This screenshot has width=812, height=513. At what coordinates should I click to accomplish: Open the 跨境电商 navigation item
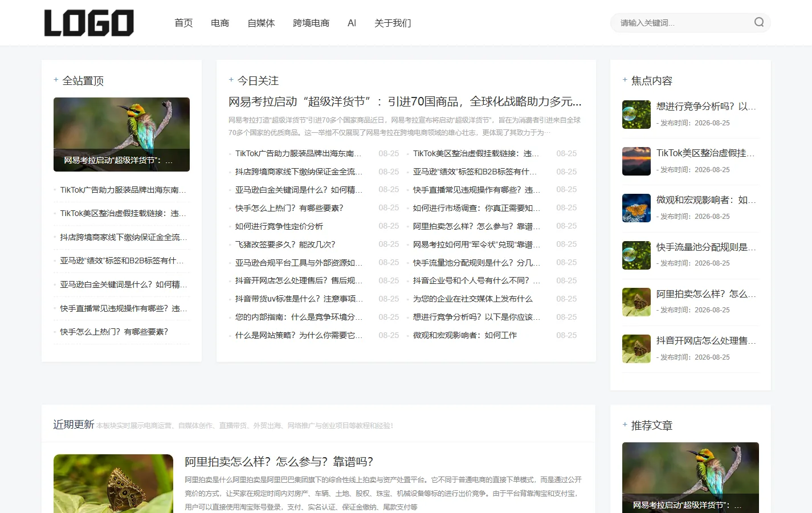(311, 23)
